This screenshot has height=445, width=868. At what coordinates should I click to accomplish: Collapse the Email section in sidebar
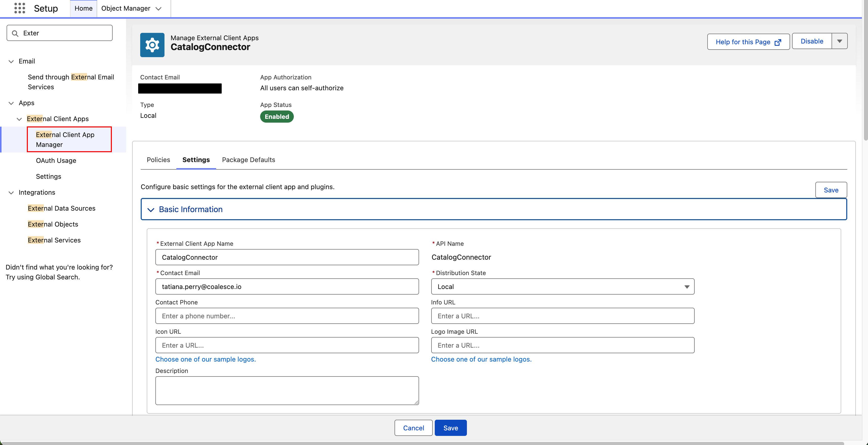(x=11, y=61)
